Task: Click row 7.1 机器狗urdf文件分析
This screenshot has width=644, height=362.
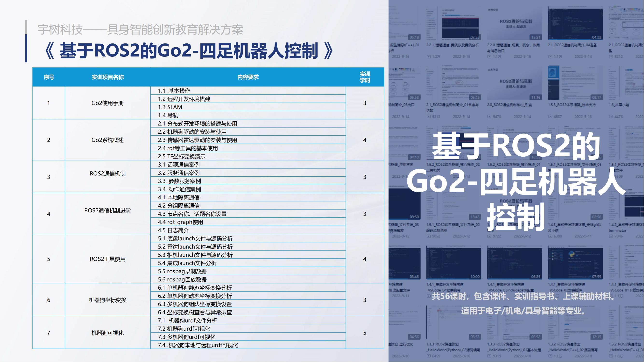Action: pos(248,320)
